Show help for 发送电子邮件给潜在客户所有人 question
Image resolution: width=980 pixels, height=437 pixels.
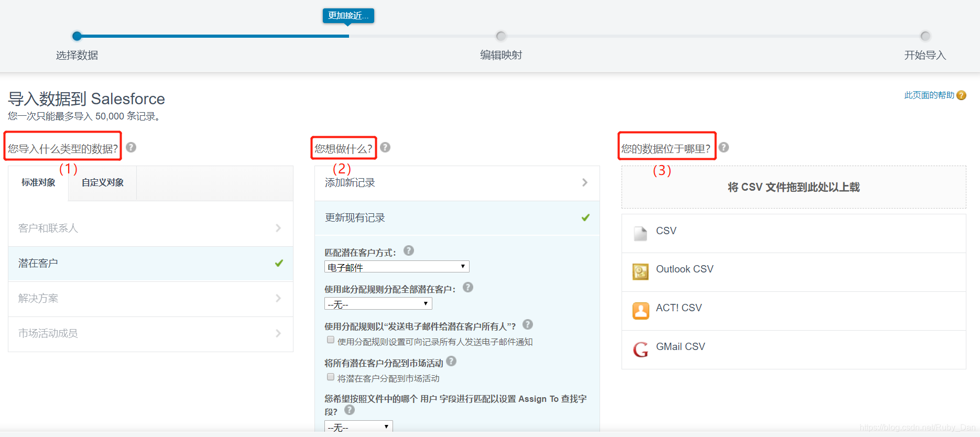coord(528,324)
